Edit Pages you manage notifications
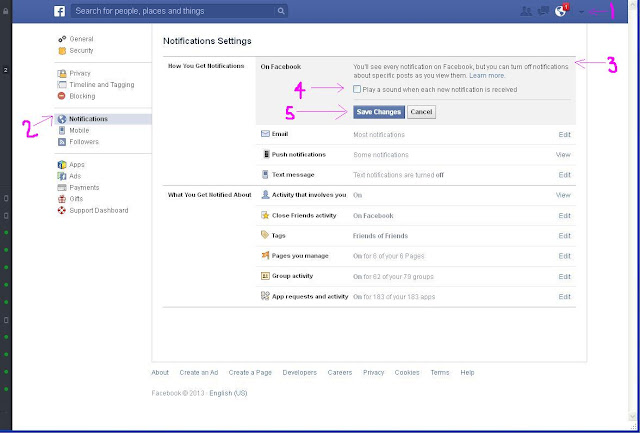The image size is (640, 433). 564,256
